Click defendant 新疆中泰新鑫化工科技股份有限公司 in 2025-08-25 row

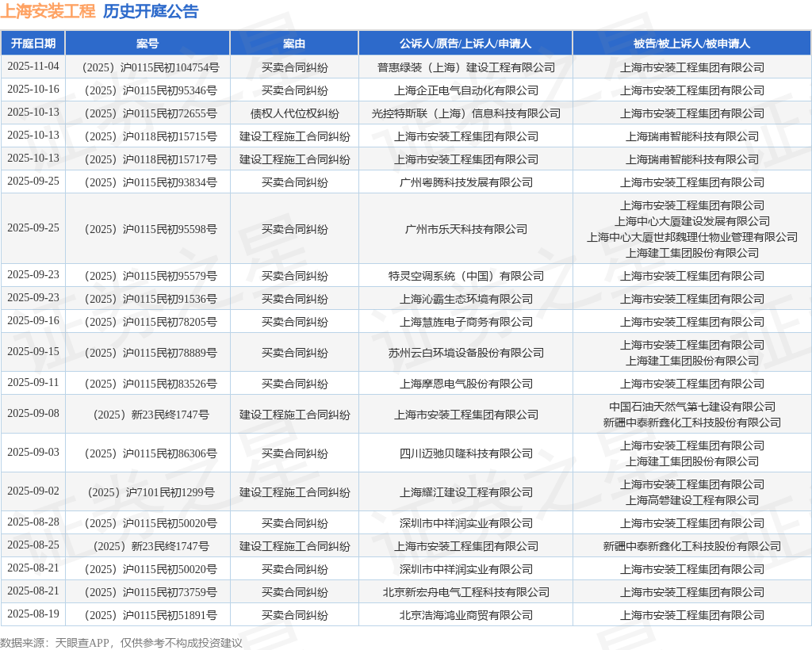(x=691, y=546)
